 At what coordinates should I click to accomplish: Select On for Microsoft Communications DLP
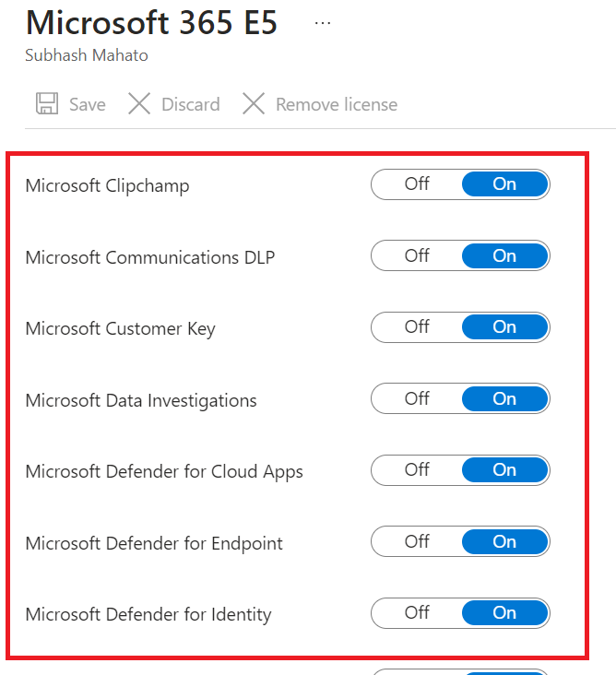click(x=505, y=255)
